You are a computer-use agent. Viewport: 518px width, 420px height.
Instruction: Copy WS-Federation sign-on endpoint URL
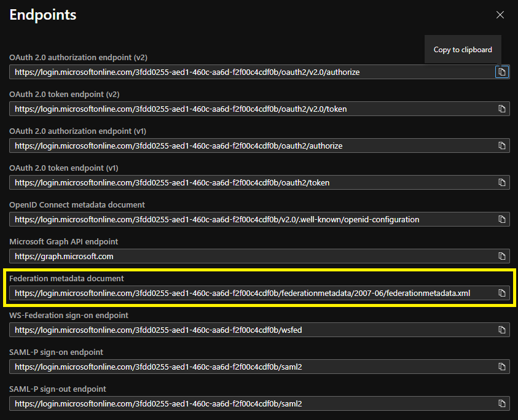502,330
